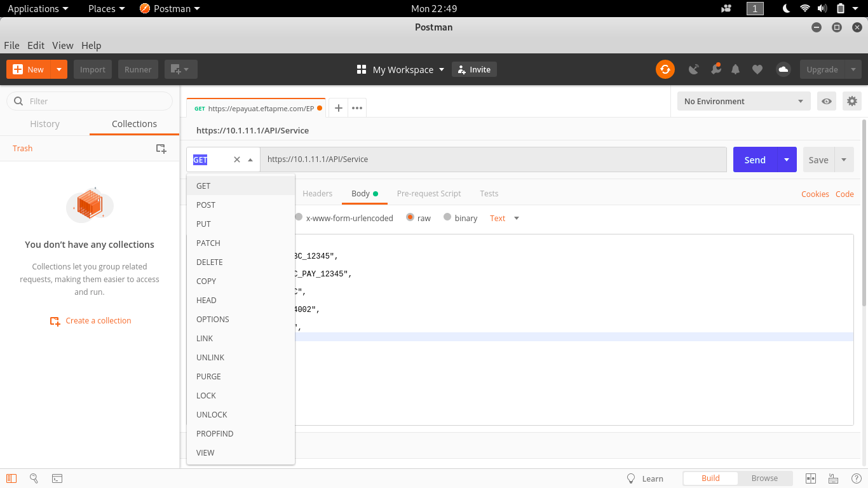
Task: Open the keyboard shortcuts icon
Action: (833, 478)
